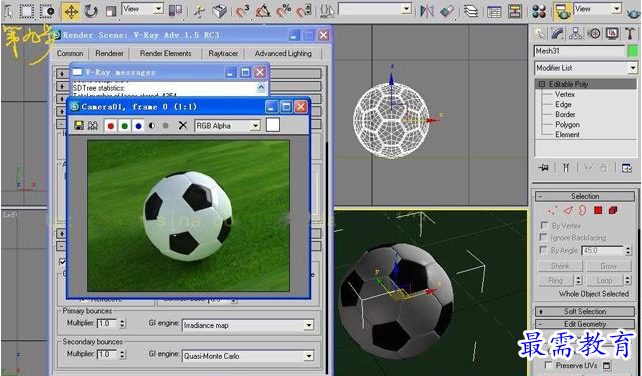The width and height of the screenshot is (642, 376).
Task: Switch to the Display command panel
Action: tap(612, 34)
